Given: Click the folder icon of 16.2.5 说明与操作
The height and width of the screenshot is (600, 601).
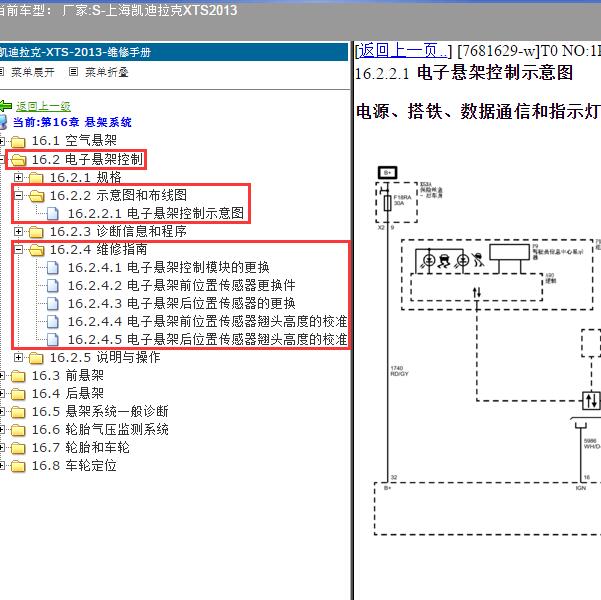Looking at the screenshot, I should [36, 358].
